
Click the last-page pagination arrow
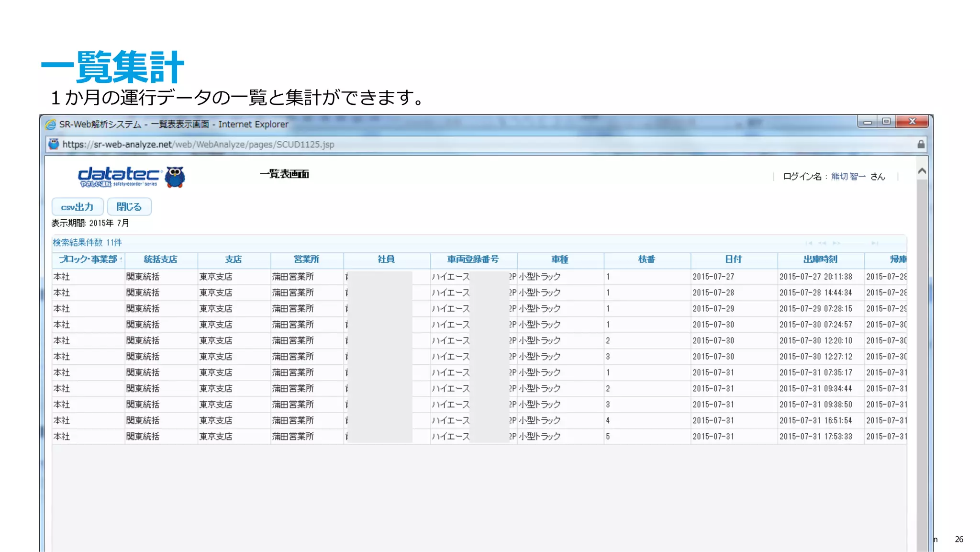click(x=875, y=243)
